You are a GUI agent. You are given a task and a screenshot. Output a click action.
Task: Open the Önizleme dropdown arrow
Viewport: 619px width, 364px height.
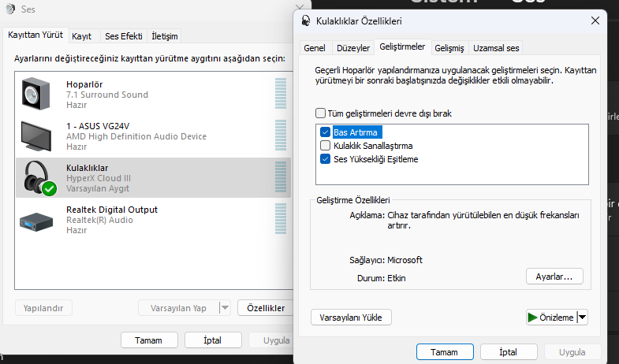(582, 318)
